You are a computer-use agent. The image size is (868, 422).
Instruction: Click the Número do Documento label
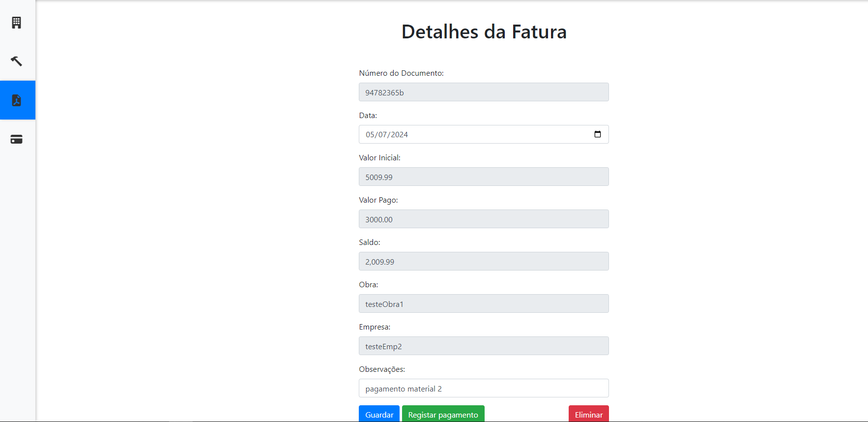[401, 73]
